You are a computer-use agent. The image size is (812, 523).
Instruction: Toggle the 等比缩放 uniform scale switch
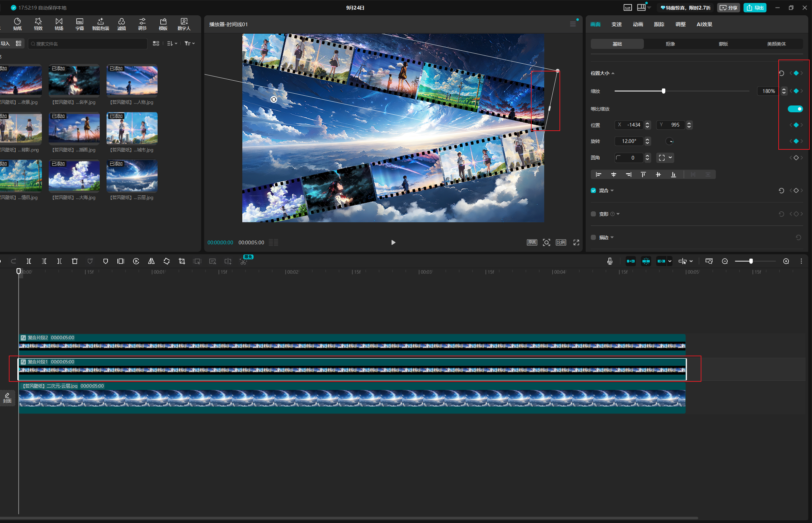click(x=795, y=109)
